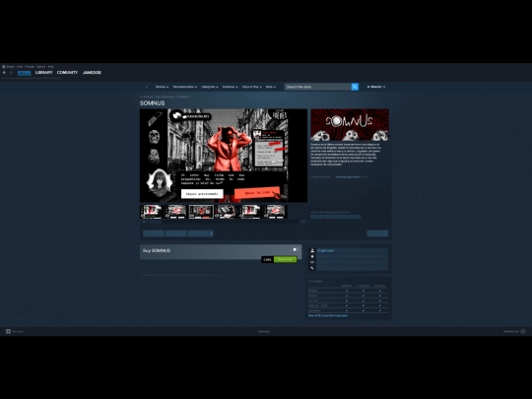The height and width of the screenshot is (399, 532).
Task: Click See all 29 supported languages link
Action: pyautogui.click(x=328, y=315)
